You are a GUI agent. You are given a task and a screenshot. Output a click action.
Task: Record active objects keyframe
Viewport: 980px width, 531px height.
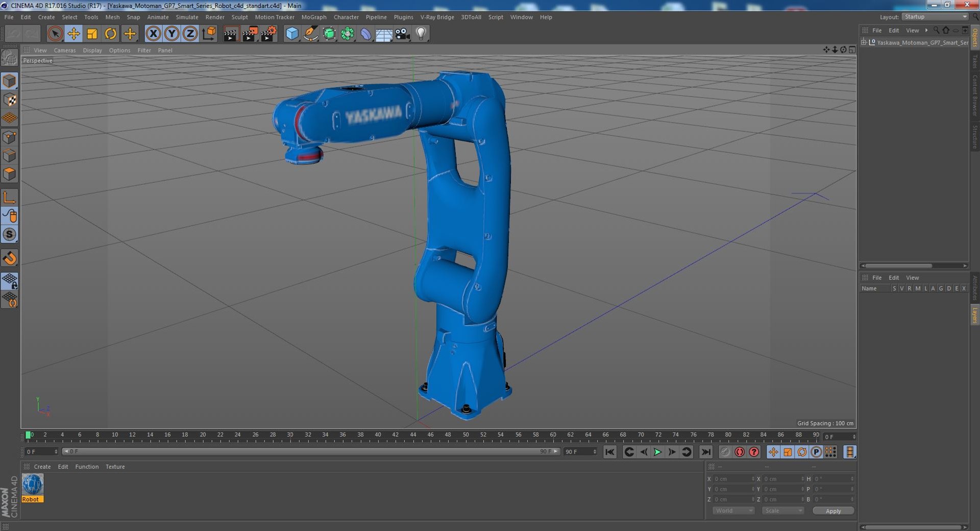(725, 452)
